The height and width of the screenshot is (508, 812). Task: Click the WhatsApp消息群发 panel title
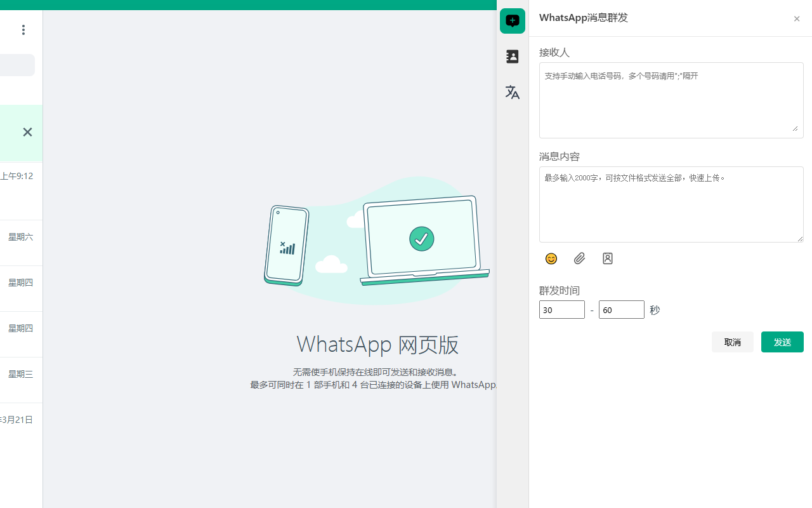click(x=584, y=18)
